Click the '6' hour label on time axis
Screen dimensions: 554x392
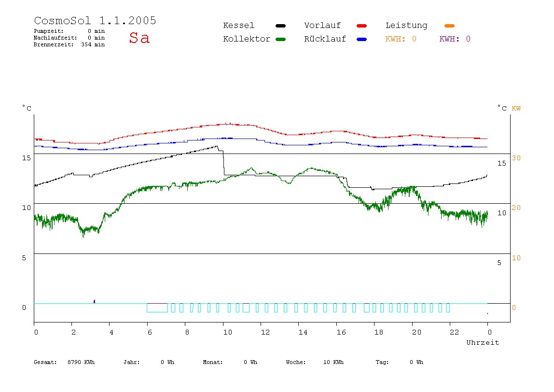(x=150, y=332)
